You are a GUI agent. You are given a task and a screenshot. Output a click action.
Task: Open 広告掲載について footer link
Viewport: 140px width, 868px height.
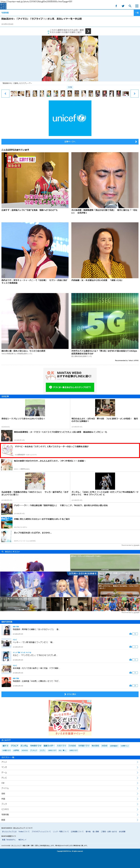[77, 832]
